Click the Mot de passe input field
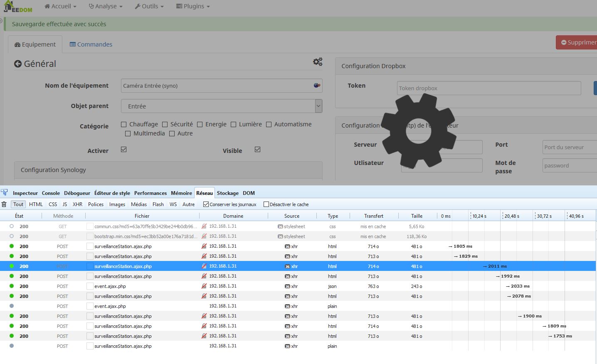This screenshot has width=597, height=364. pyautogui.click(x=570, y=165)
